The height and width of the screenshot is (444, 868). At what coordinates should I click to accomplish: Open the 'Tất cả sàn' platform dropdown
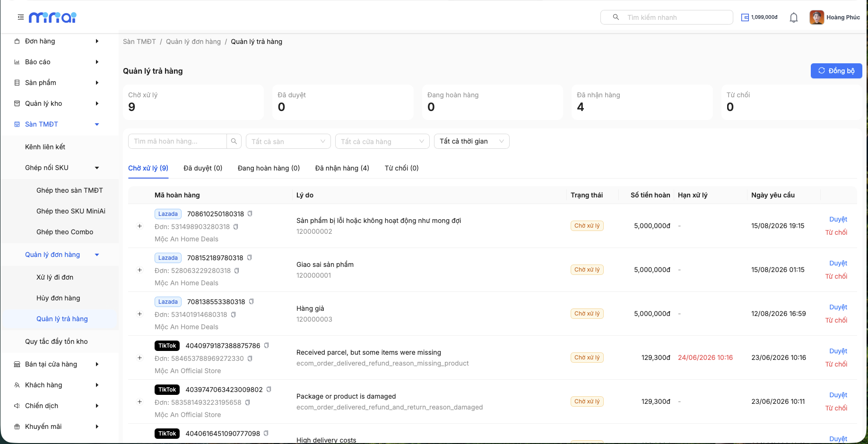(x=288, y=141)
